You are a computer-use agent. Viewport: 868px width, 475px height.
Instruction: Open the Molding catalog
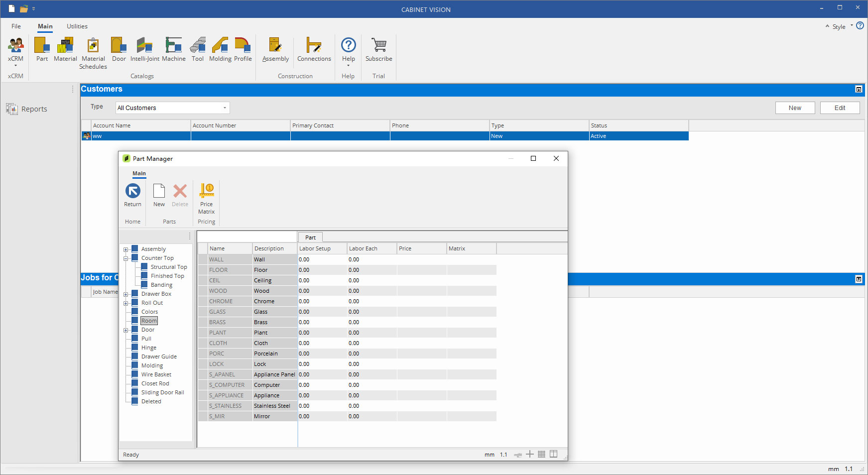220,49
